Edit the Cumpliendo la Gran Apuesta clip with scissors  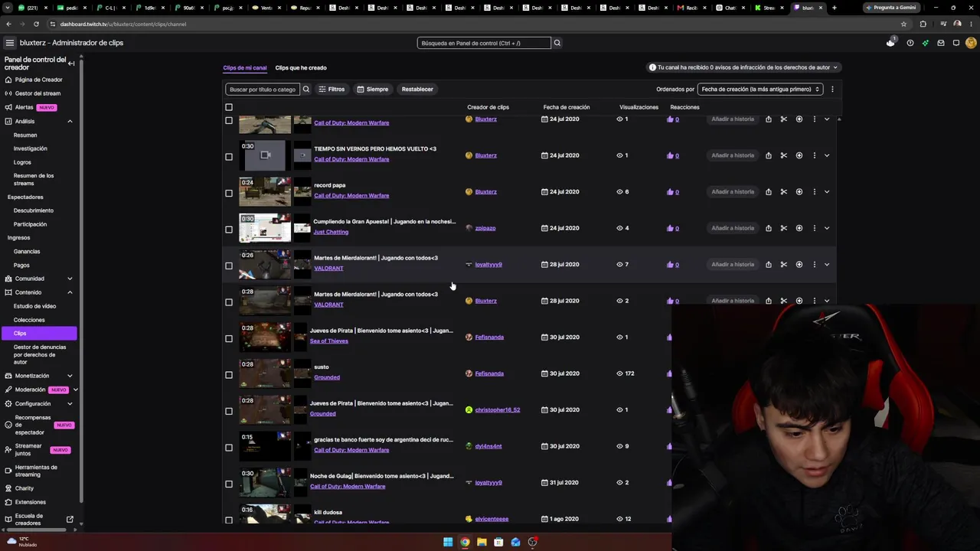tap(783, 228)
